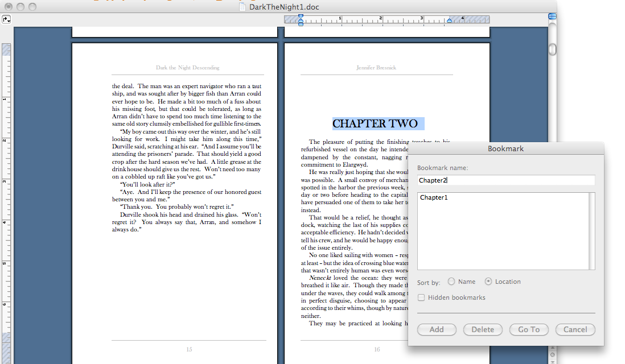Enable the Hidden bookmarks checkbox
This screenshot has height=364, width=625.
(x=421, y=297)
